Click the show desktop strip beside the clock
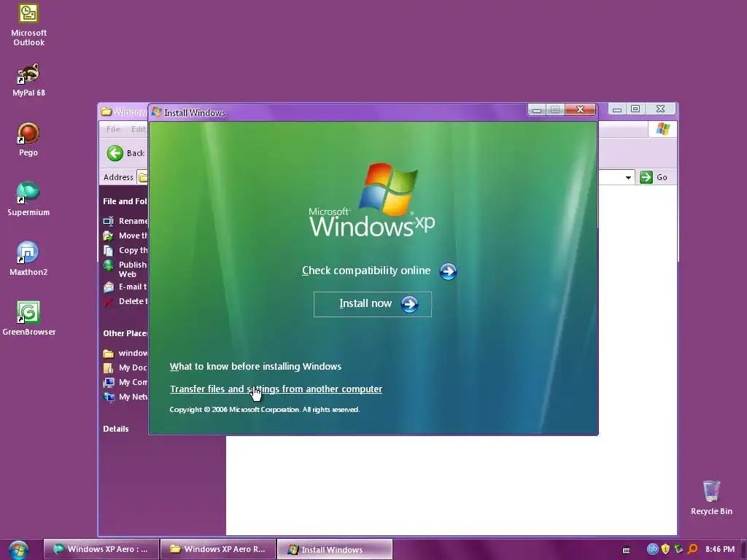The image size is (747, 560). [743, 549]
